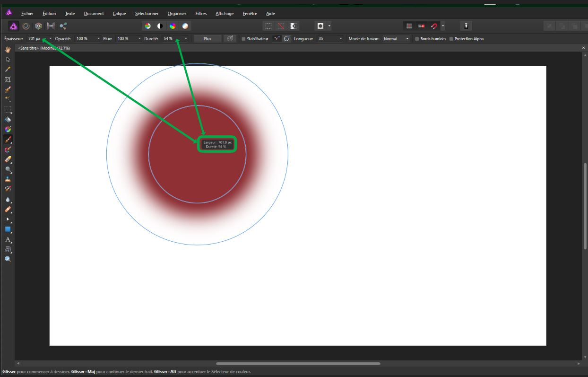Select the Flood Fill bucket tool
The height and width of the screenshot is (377, 588).
8,119
